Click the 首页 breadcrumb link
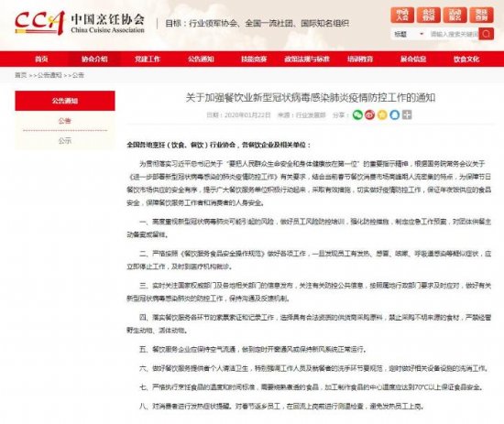 pos(20,75)
